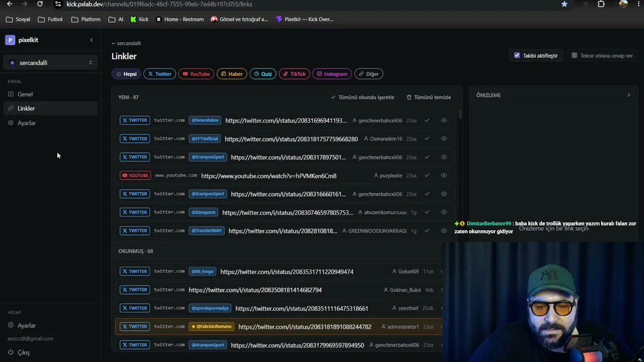This screenshot has width=644, height=362.
Task: Open the browser profile avatar
Action: coord(623,4)
